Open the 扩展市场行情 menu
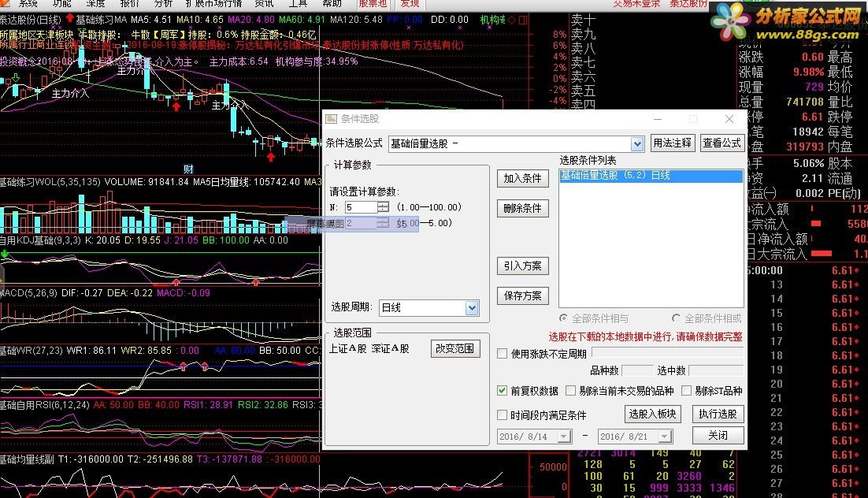The width and height of the screenshot is (868, 498). pyautogui.click(x=213, y=3)
